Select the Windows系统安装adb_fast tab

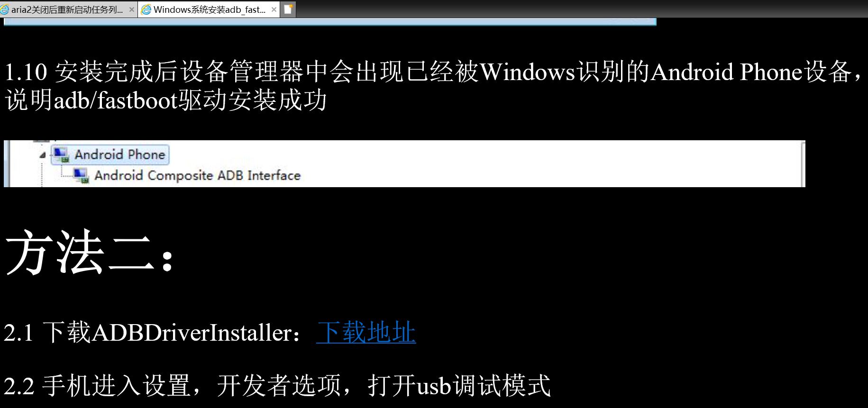pyautogui.click(x=209, y=9)
